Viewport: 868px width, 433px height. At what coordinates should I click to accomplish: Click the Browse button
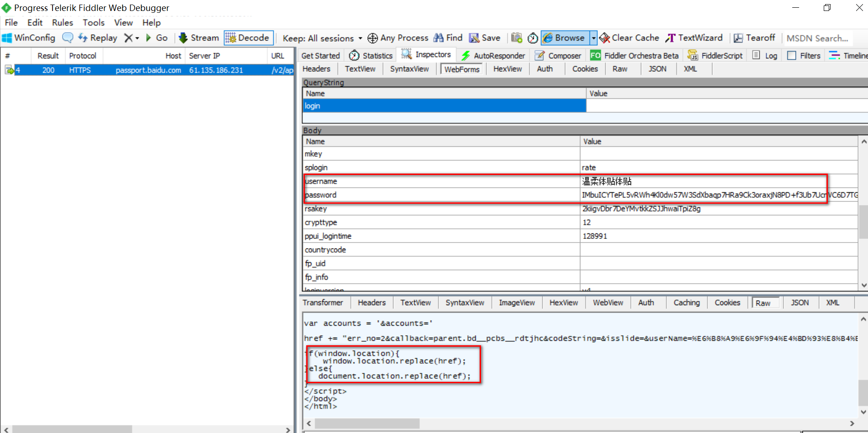coord(565,38)
